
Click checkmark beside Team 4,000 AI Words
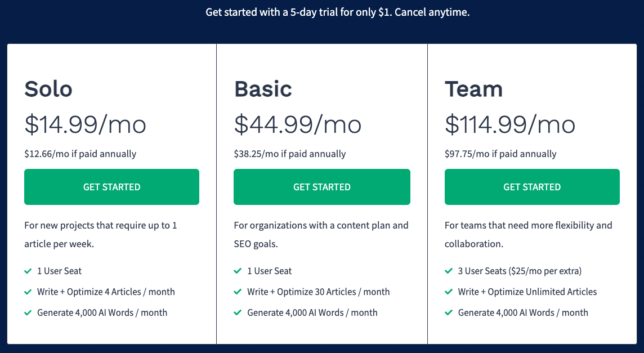click(449, 312)
